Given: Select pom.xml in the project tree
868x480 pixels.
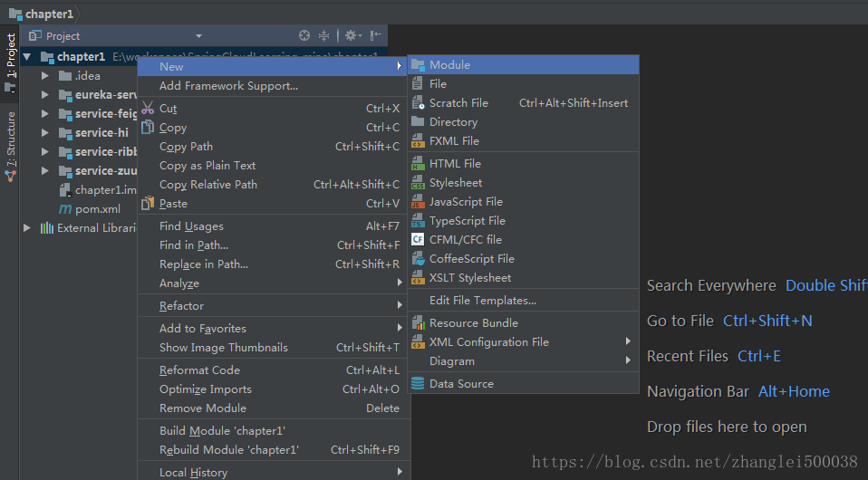Looking at the screenshot, I should [x=97, y=209].
